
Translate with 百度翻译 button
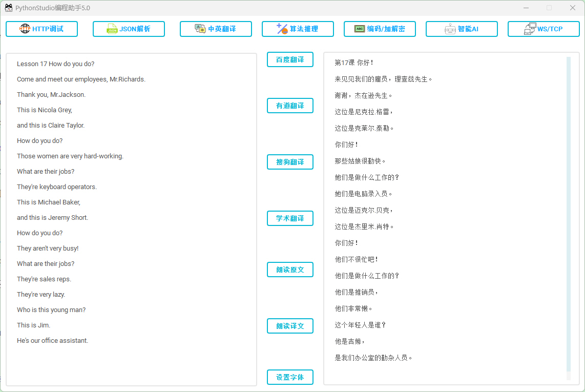coord(290,59)
